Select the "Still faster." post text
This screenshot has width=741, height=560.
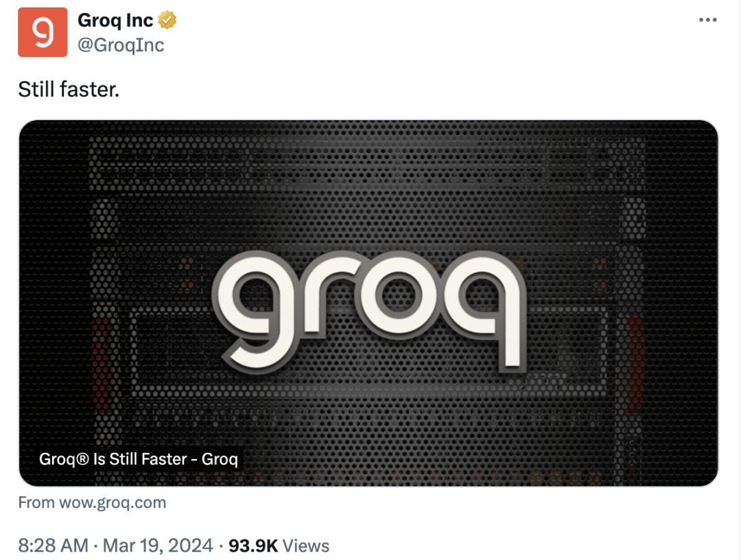(x=69, y=89)
